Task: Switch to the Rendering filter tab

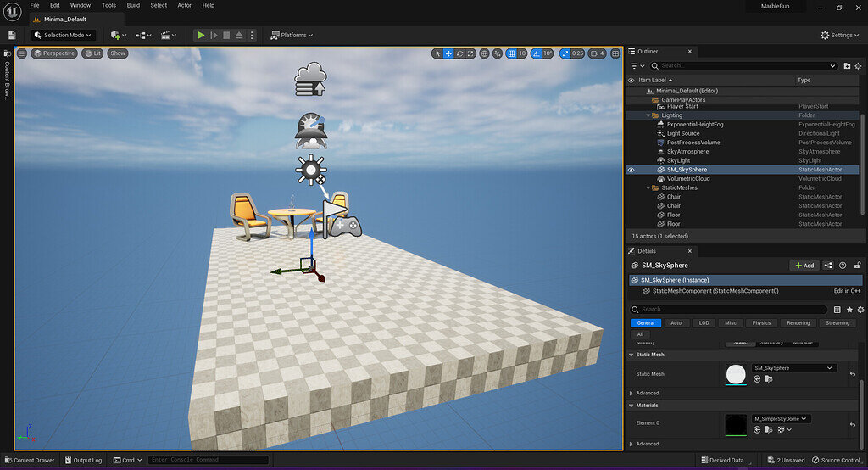Action: 798,323
